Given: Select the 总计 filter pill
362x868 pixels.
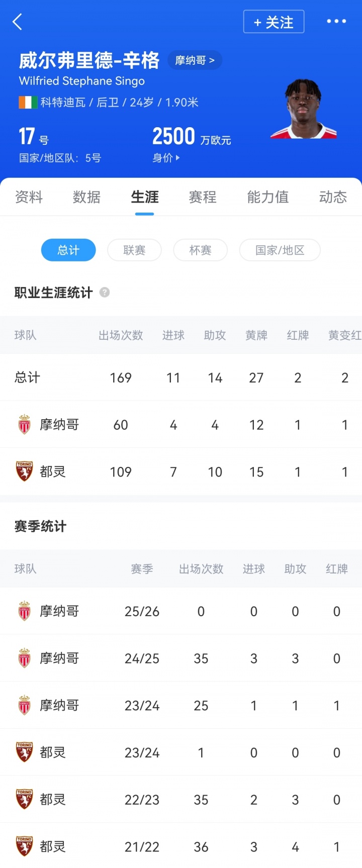Looking at the screenshot, I should coord(68,250).
